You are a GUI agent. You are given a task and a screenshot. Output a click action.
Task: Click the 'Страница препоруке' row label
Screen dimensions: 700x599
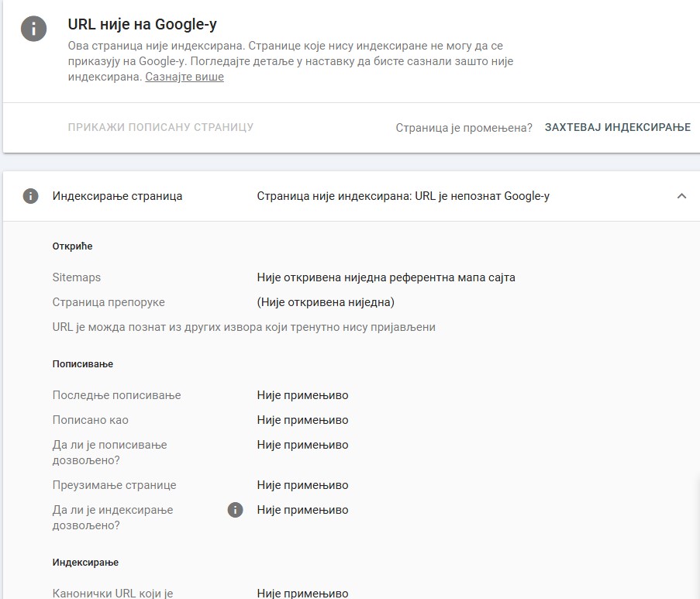click(x=109, y=302)
